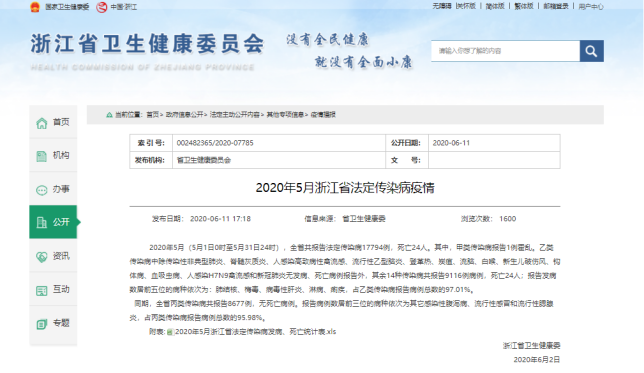The width and height of the screenshot is (644, 373).
Task: Open the 邮箱登录 mailbox login link
Action: (556, 6)
